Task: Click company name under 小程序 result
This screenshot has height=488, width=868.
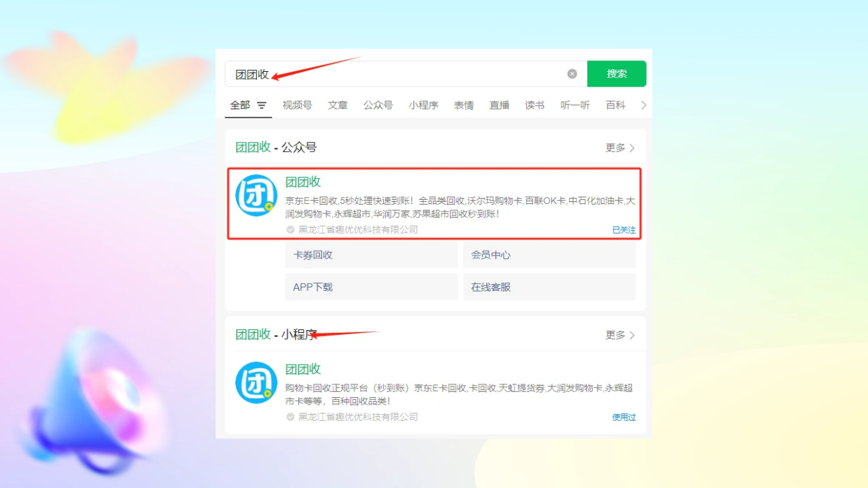Action: coord(358,417)
